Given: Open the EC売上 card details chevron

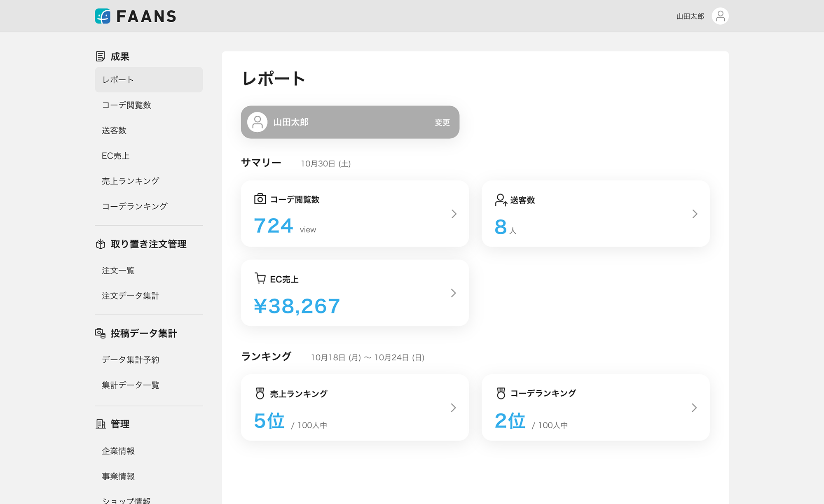Looking at the screenshot, I should [x=454, y=293].
